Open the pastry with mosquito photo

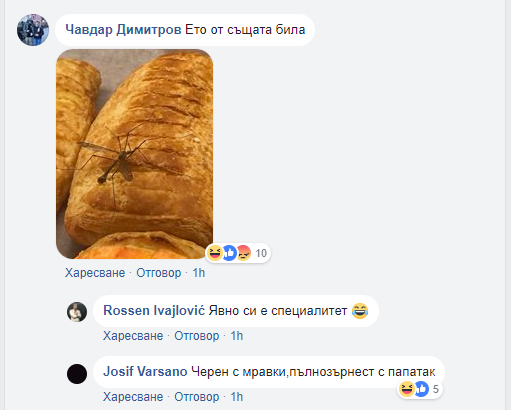click(x=135, y=154)
